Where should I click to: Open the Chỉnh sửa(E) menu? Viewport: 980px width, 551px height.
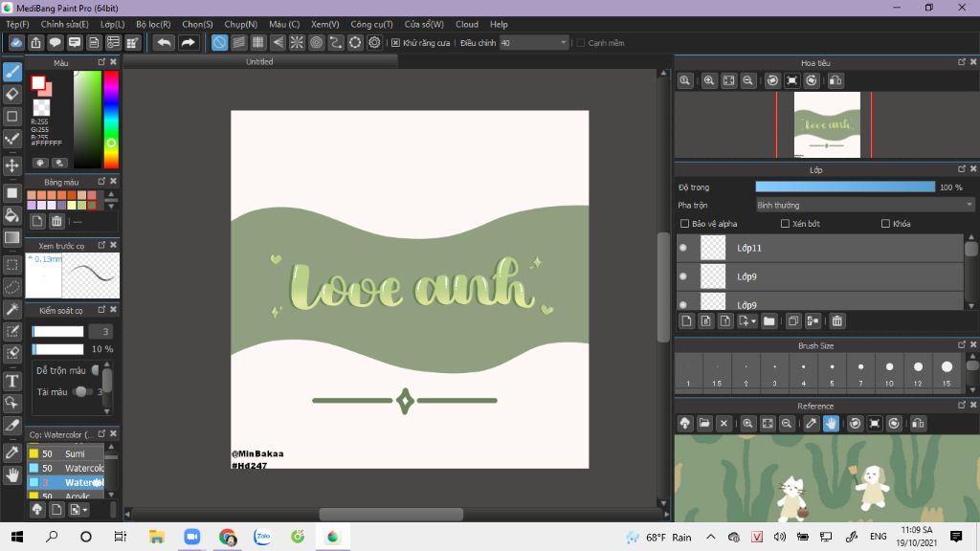point(65,24)
